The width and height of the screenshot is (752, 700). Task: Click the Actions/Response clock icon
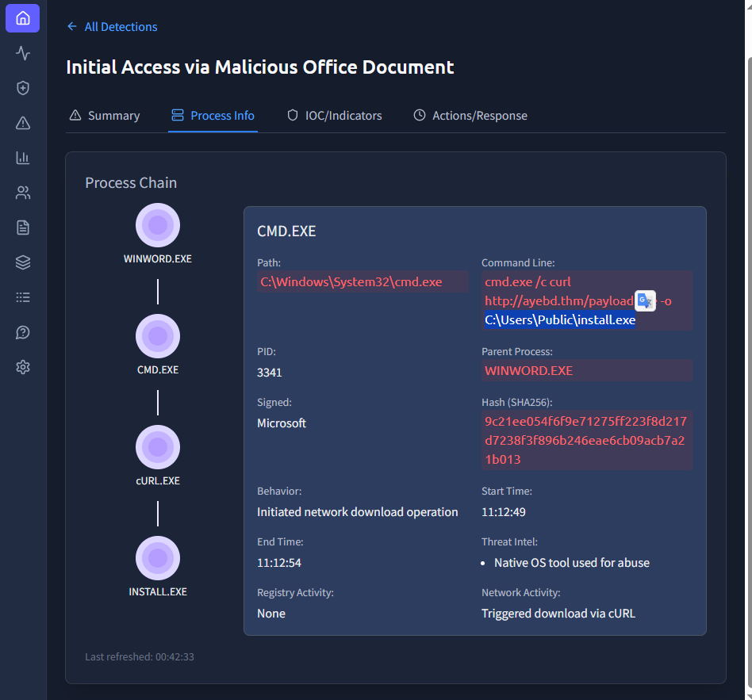tap(420, 115)
